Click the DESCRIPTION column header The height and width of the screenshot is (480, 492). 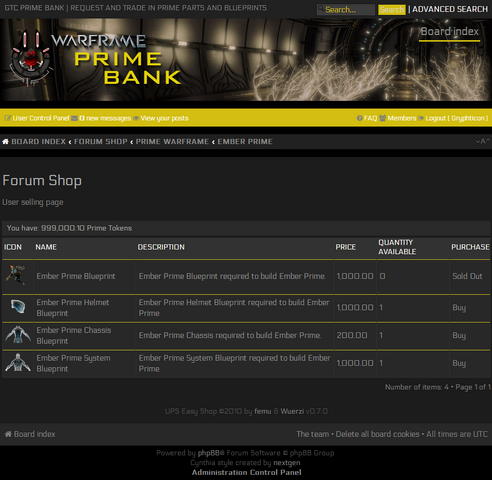161,247
